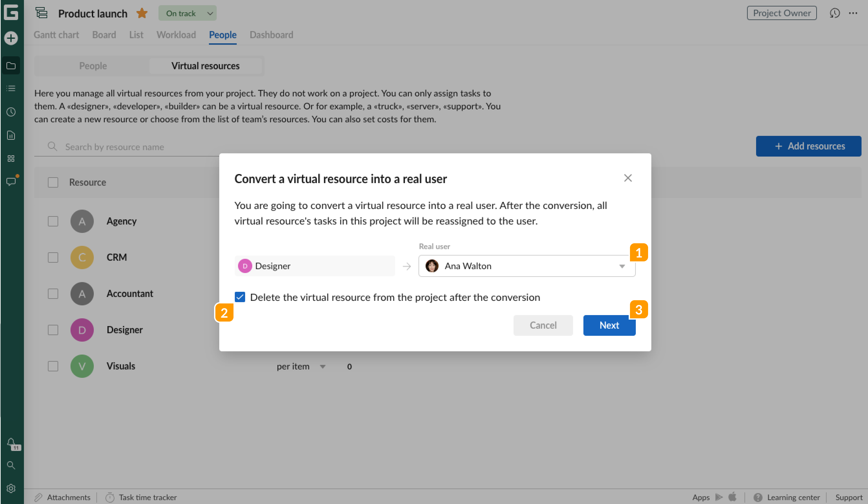Create a new project with the plus icon

click(x=11, y=38)
